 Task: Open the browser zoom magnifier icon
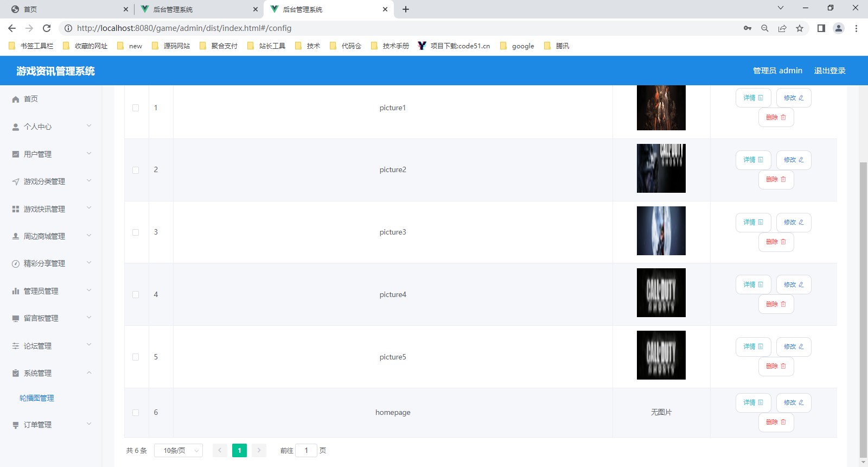click(x=765, y=28)
